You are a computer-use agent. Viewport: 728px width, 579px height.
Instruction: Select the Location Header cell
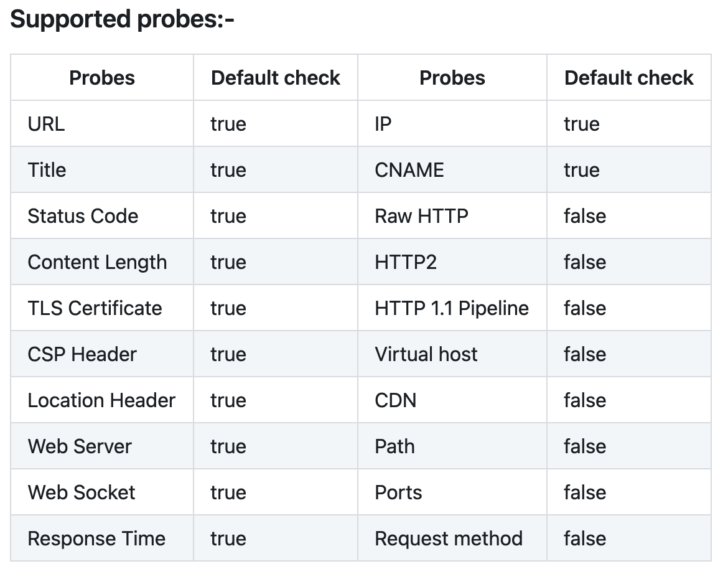(x=102, y=400)
